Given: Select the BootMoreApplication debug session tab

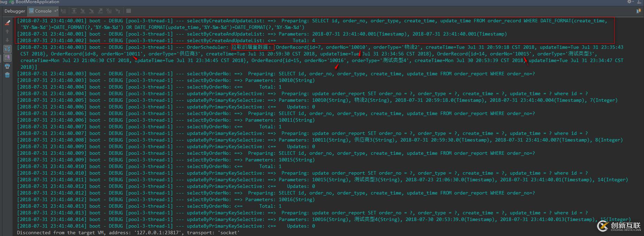Looking at the screenshot, I should click(34, 2).
